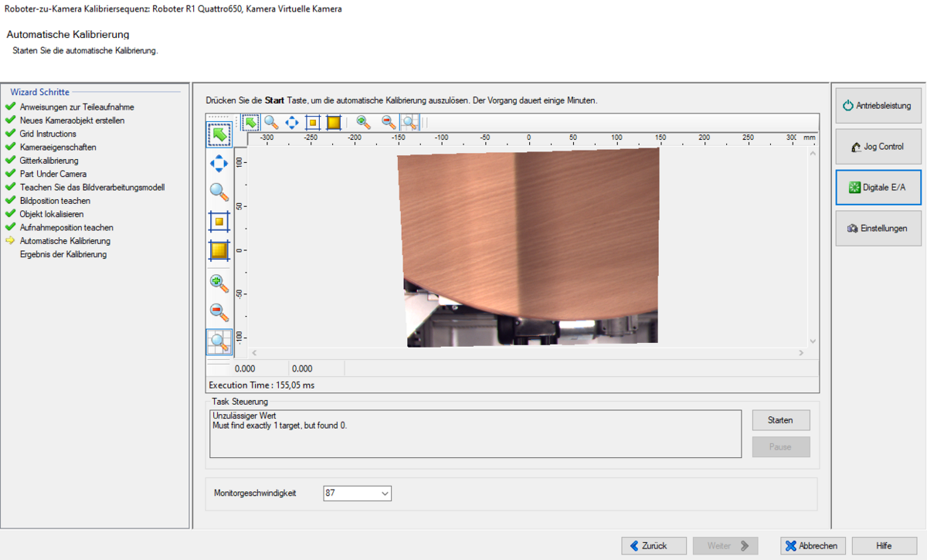Image resolution: width=927 pixels, height=560 pixels.
Task: Click the zoom-in magnifier with plus in the vertical toolbar
Action: pos(219,283)
